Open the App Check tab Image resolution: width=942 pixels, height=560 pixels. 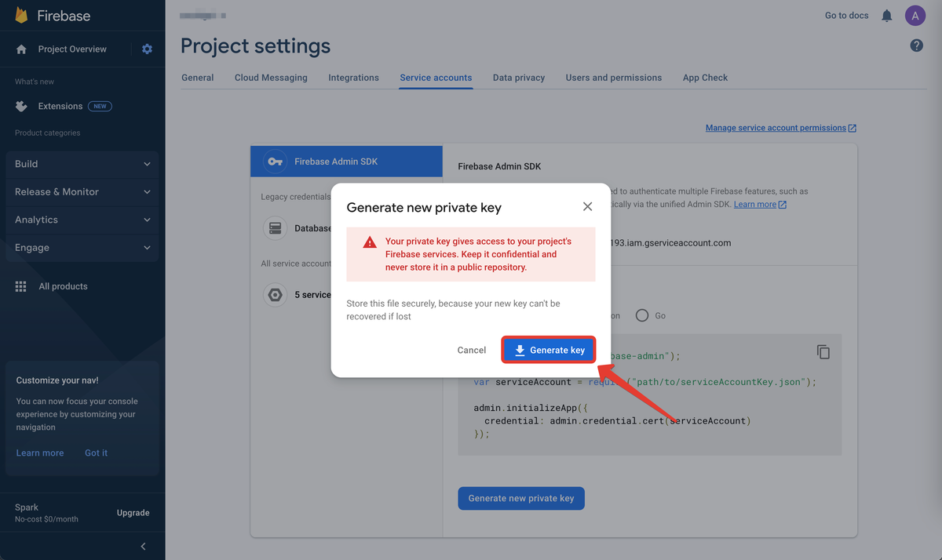point(705,78)
